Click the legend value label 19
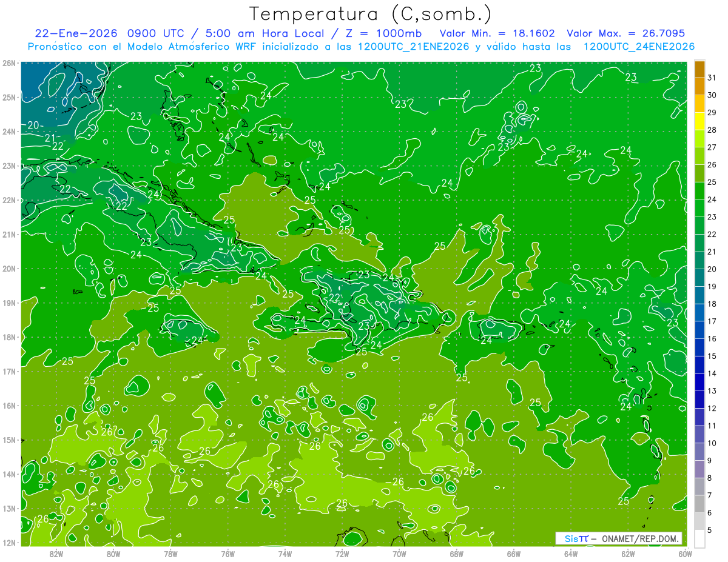728x562 pixels. click(x=712, y=287)
